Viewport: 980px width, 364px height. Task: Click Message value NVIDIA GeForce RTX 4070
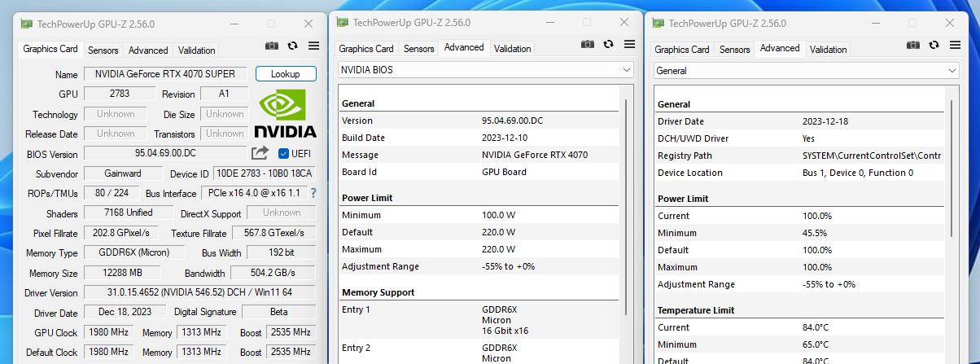coord(535,155)
